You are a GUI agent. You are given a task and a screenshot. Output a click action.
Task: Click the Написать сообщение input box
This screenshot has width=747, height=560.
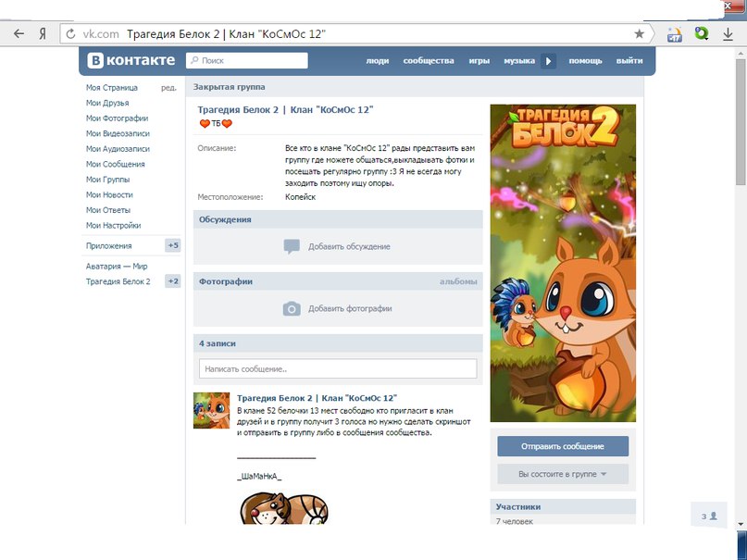pyautogui.click(x=338, y=369)
